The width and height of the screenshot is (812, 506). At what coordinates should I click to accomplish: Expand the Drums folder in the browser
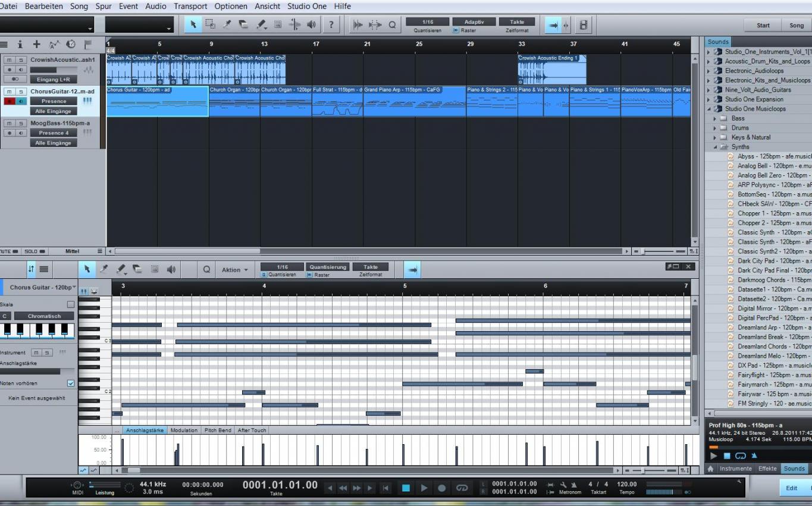click(x=716, y=128)
